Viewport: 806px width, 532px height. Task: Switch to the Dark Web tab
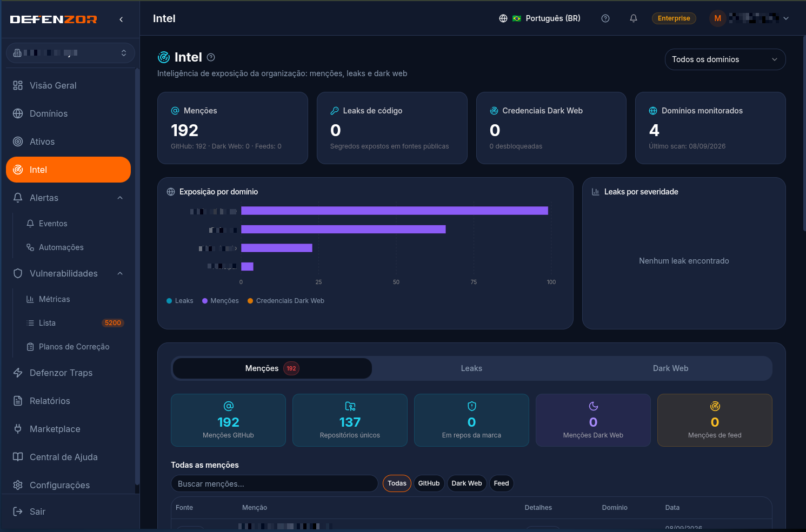point(670,368)
